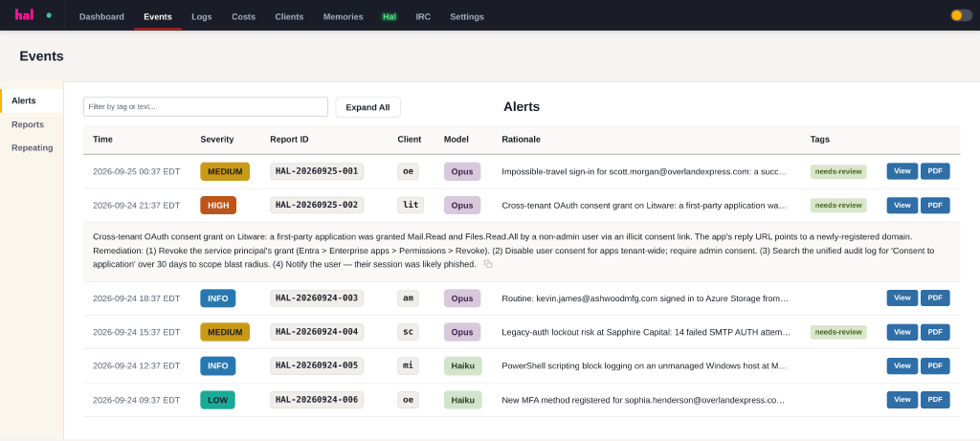Click the Time column header
980x441 pixels.
click(102, 140)
